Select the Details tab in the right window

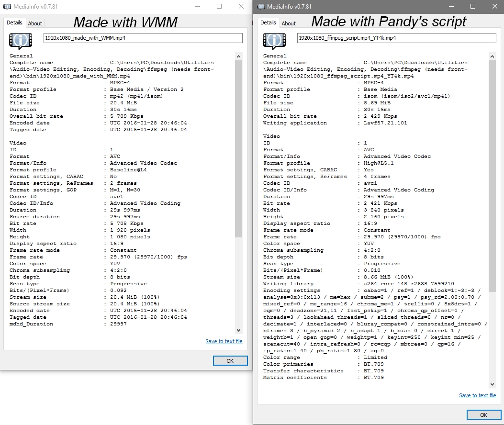(268, 22)
